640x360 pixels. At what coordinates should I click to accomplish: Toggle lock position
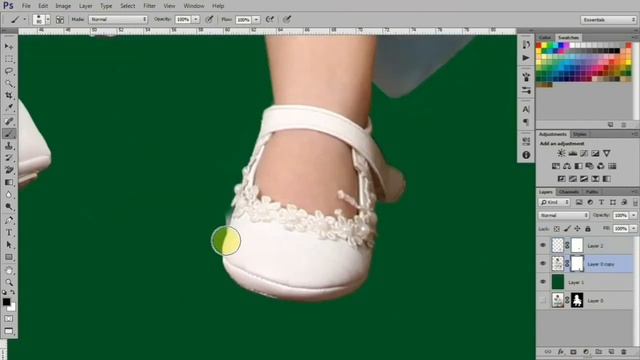(x=578, y=229)
